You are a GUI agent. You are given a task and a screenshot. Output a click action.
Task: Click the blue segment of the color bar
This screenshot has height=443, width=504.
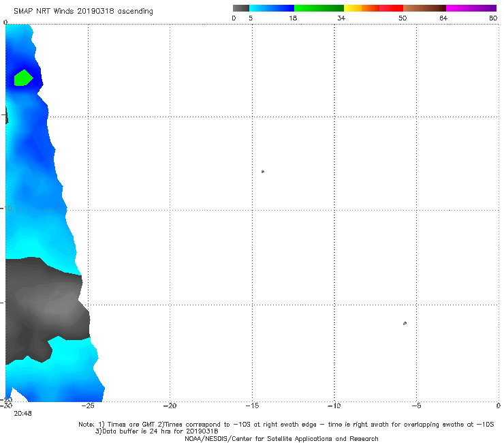[x=272, y=8]
